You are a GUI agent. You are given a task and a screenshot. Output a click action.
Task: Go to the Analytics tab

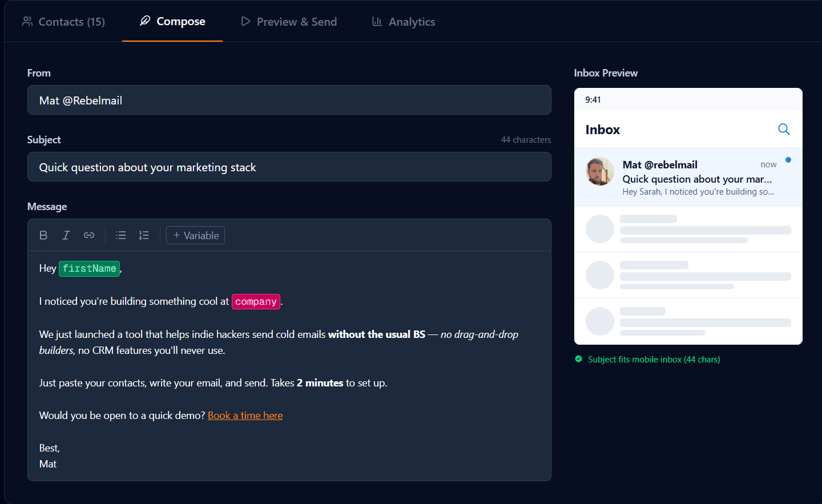click(404, 22)
